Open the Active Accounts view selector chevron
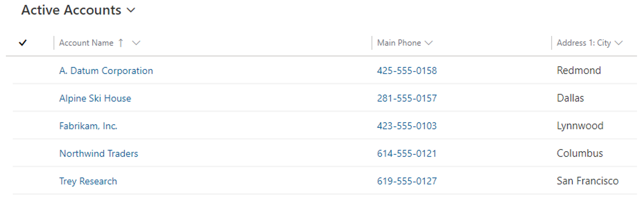 [131, 10]
